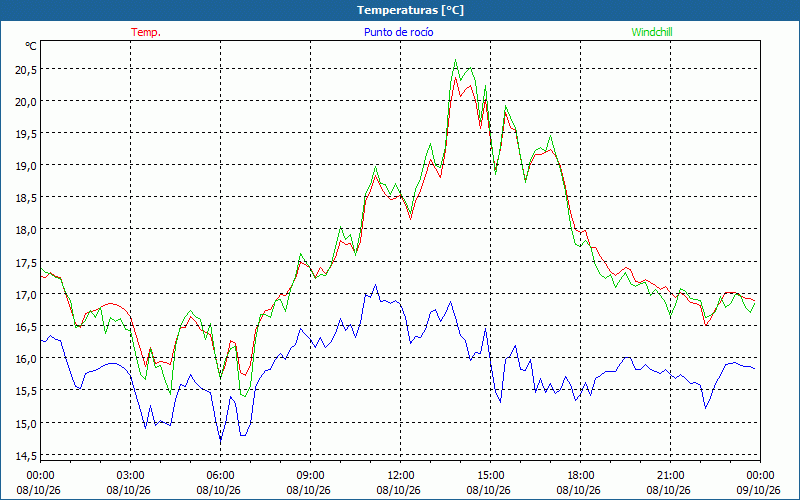The width and height of the screenshot is (800, 500).
Task: Click the 17,0 value on the y-axis
Action: coord(26,295)
